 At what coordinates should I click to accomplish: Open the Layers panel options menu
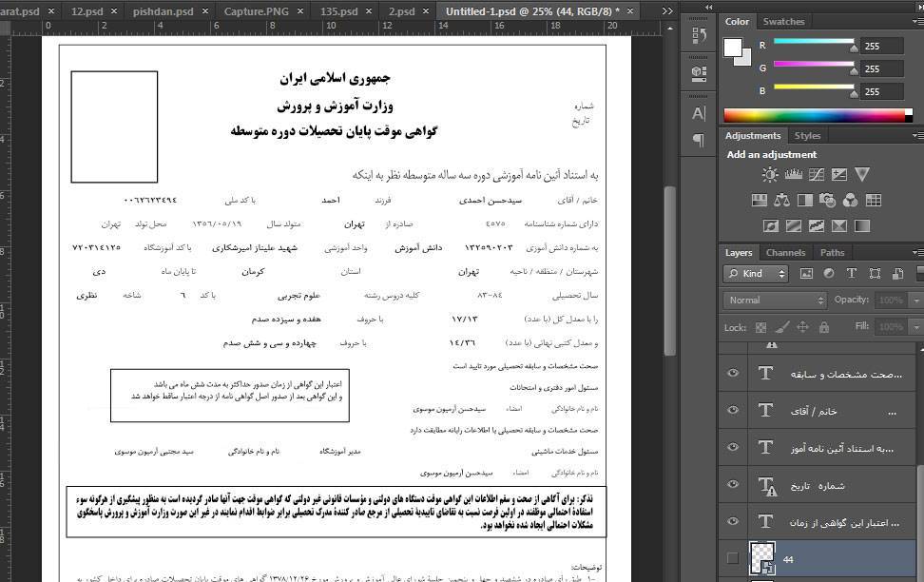[x=917, y=252]
